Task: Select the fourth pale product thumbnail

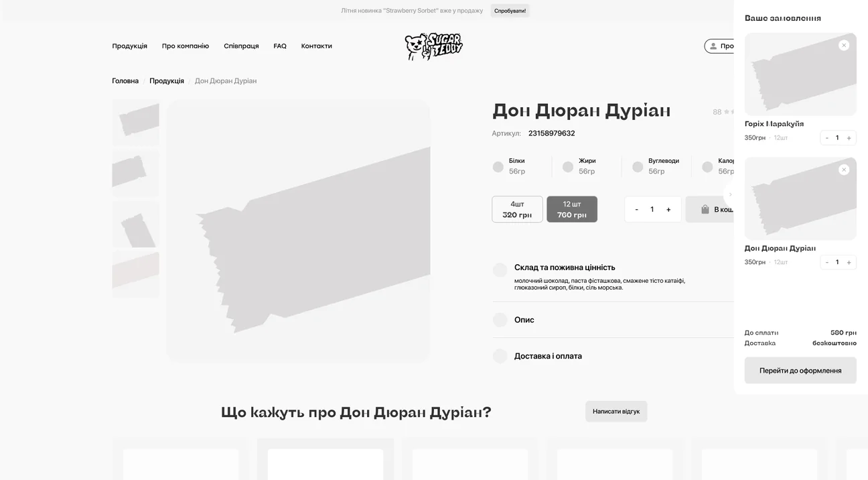Action: click(x=135, y=274)
